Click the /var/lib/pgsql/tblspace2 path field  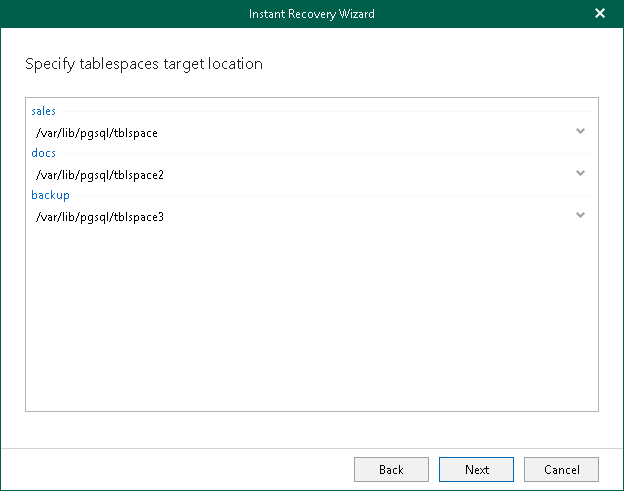point(100,175)
